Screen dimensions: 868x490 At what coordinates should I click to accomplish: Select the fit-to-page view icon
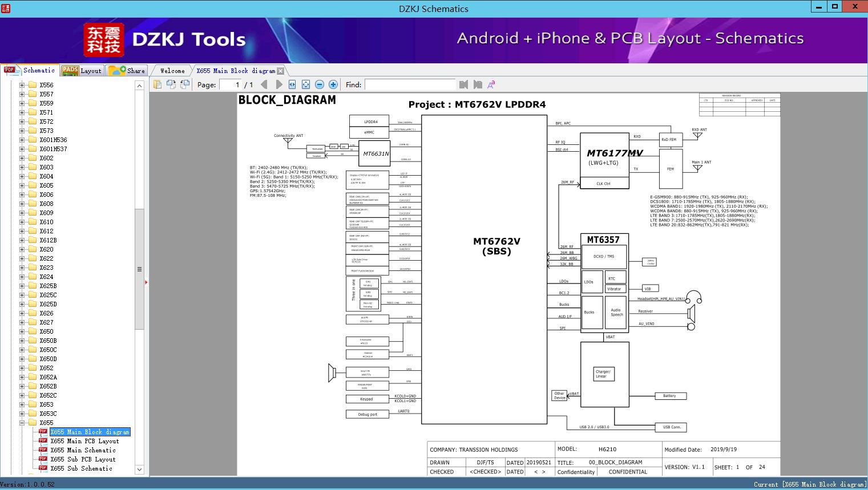tap(306, 84)
